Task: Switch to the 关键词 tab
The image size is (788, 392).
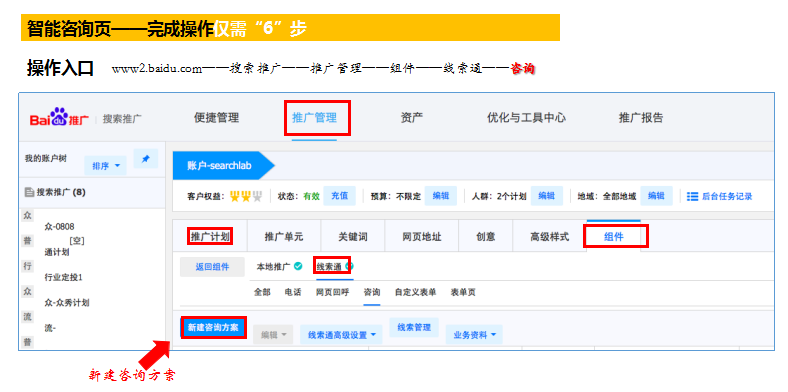Action: tap(353, 236)
